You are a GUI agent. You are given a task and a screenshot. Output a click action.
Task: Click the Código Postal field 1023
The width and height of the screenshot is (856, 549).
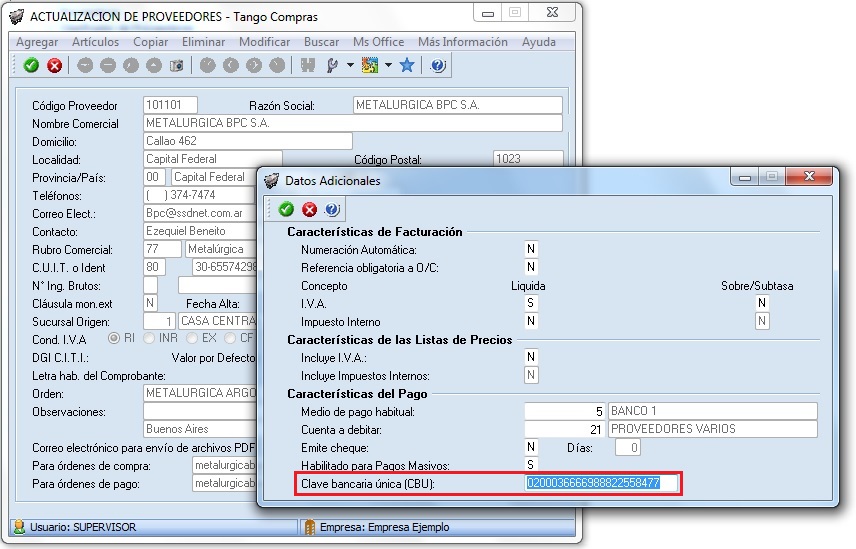coord(528,158)
